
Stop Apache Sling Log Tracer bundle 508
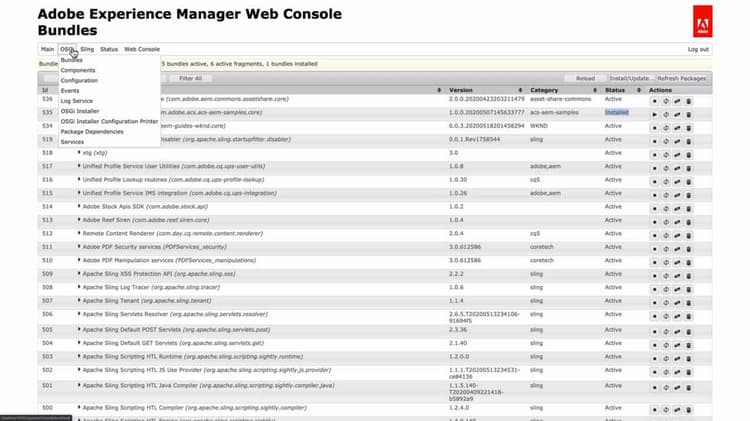pos(655,289)
